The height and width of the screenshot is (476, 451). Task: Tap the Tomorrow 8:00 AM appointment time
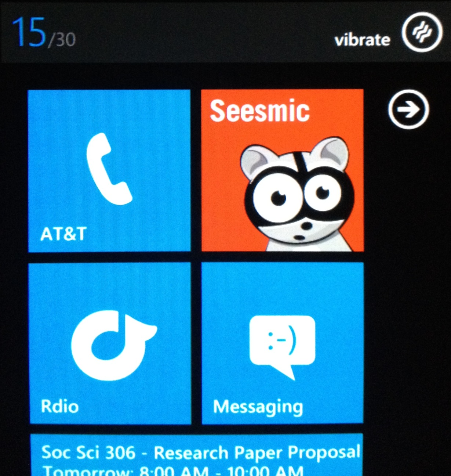point(172,471)
